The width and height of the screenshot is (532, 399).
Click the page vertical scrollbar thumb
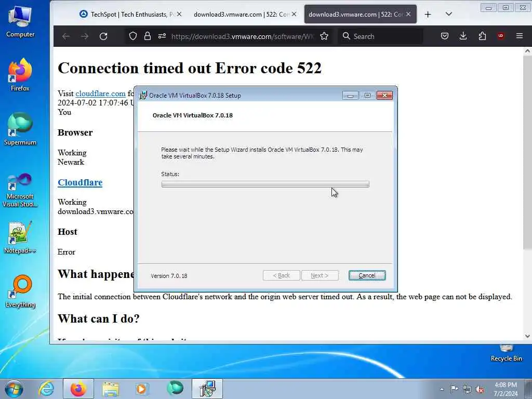point(527,153)
